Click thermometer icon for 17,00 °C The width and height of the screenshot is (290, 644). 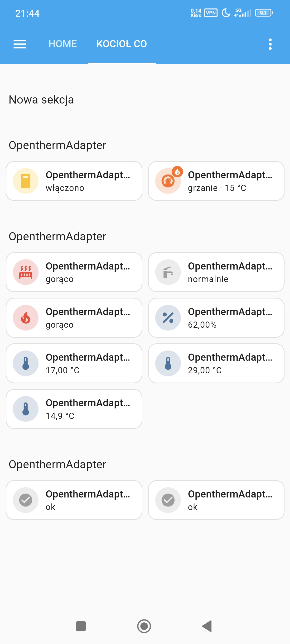(x=25, y=363)
